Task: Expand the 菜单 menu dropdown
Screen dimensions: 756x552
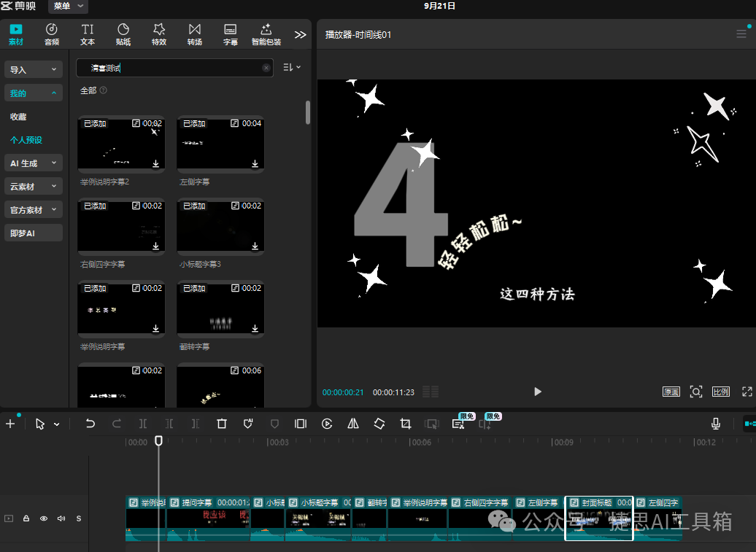Action: coord(68,7)
